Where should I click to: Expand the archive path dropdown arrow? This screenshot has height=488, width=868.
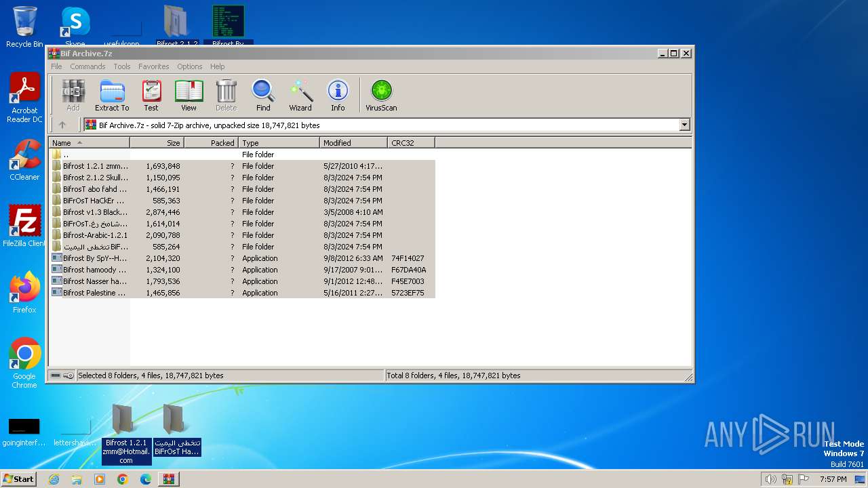coord(684,125)
